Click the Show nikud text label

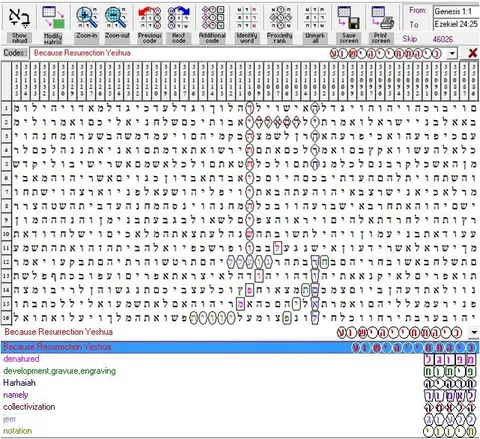[x=19, y=38]
